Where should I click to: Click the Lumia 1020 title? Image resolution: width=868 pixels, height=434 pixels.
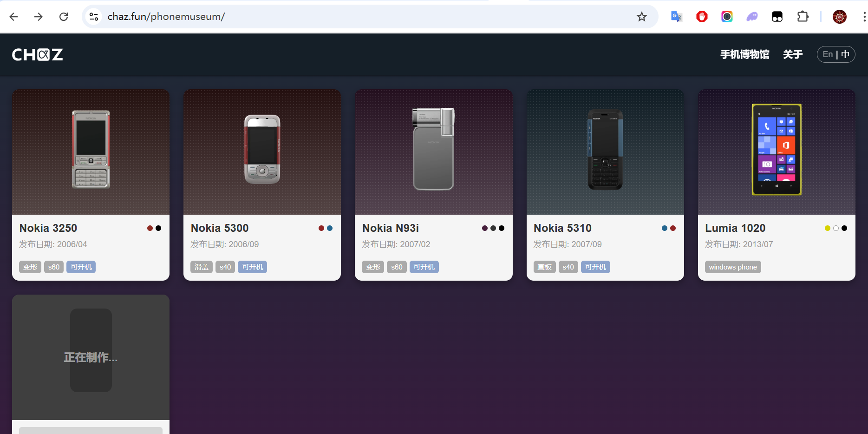(735, 228)
